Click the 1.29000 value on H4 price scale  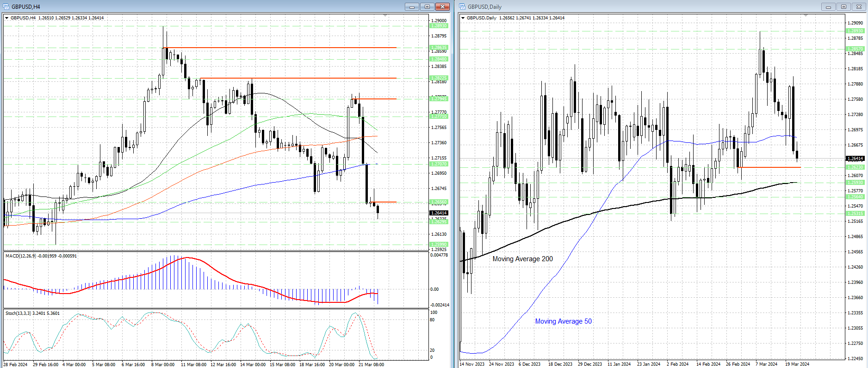tap(439, 21)
